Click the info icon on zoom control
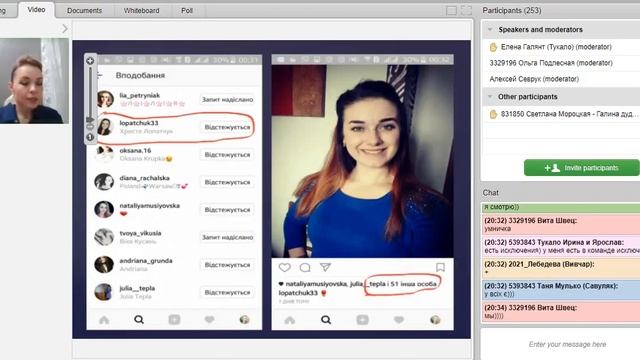 tap(90, 137)
